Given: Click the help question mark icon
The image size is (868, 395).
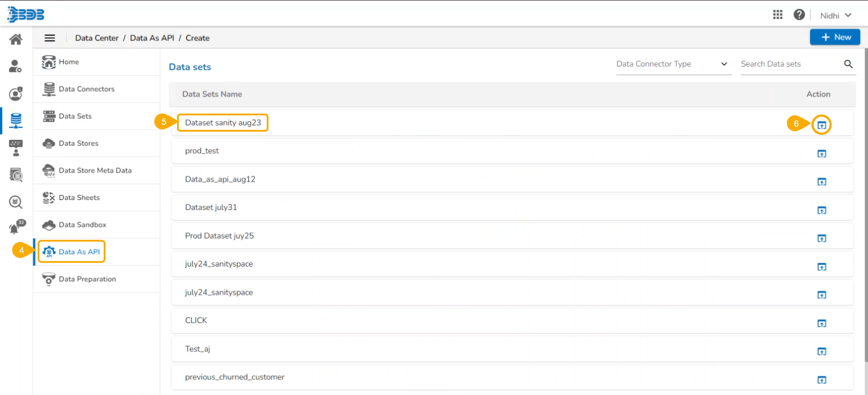Looking at the screenshot, I should pos(799,15).
